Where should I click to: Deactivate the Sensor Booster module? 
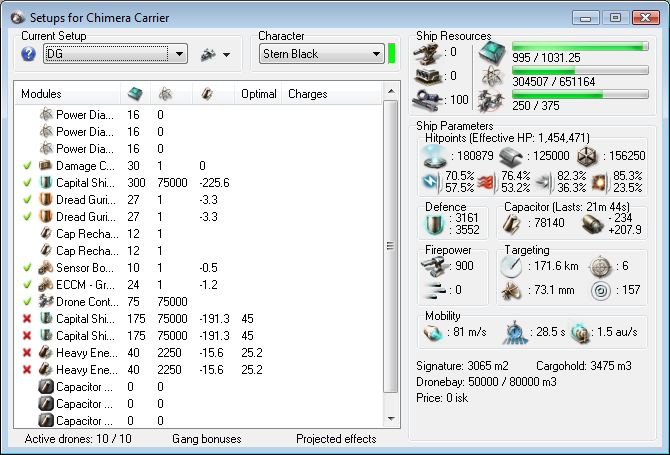point(27,267)
